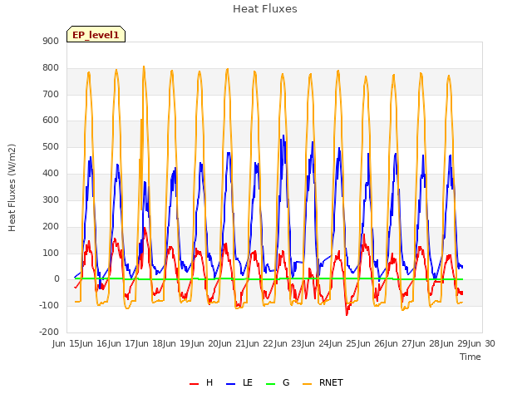Click the 400 y-axis tick label
The width and height of the screenshot is (532, 399).
(x=51, y=174)
